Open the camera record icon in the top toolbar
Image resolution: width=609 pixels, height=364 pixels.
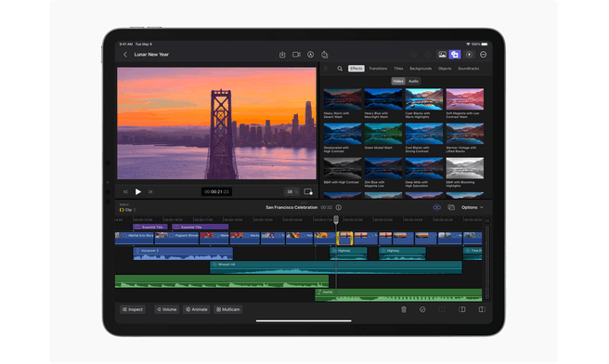click(x=296, y=55)
